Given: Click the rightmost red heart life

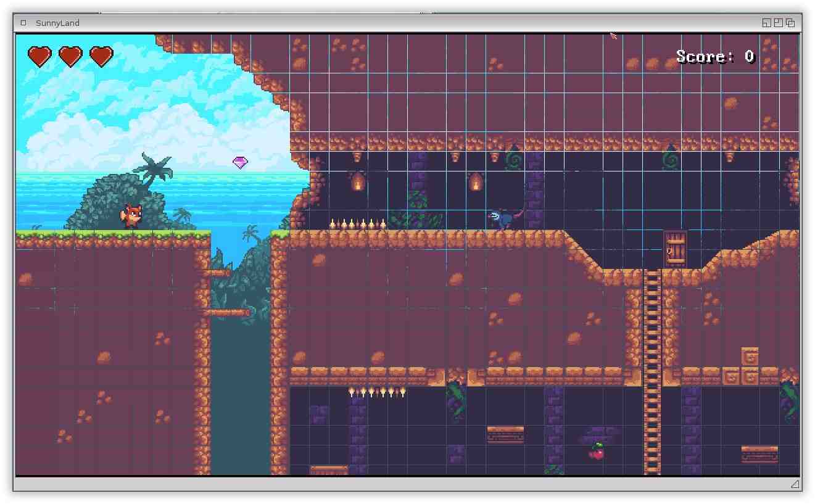Looking at the screenshot, I should tap(101, 56).
